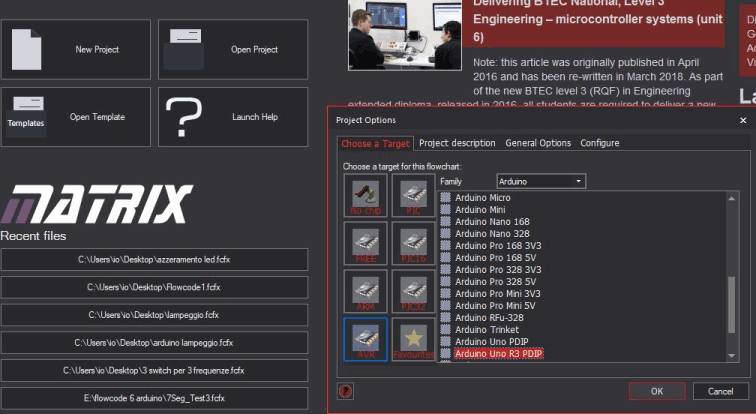
Task: Select the AVR target icon
Action: [365, 339]
